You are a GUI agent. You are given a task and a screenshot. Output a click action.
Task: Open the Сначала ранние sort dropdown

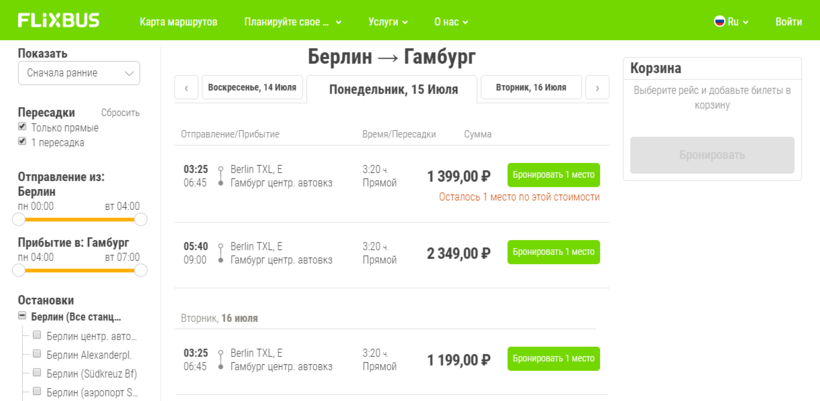pos(79,73)
